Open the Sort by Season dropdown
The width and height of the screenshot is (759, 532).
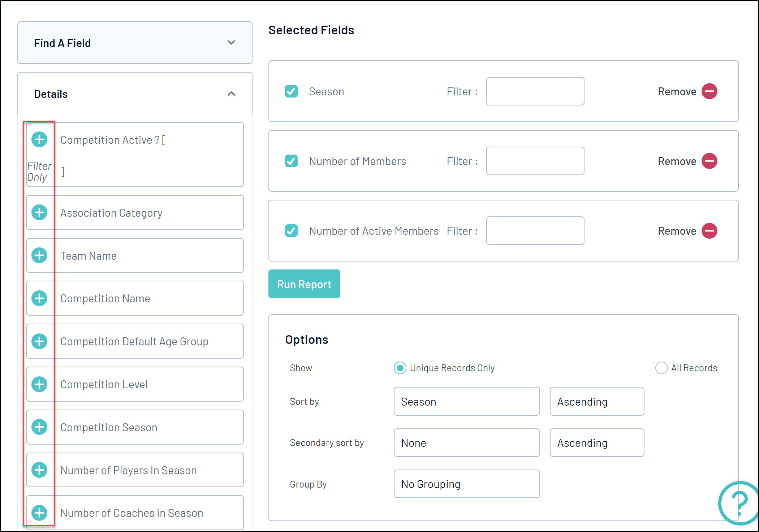point(466,402)
